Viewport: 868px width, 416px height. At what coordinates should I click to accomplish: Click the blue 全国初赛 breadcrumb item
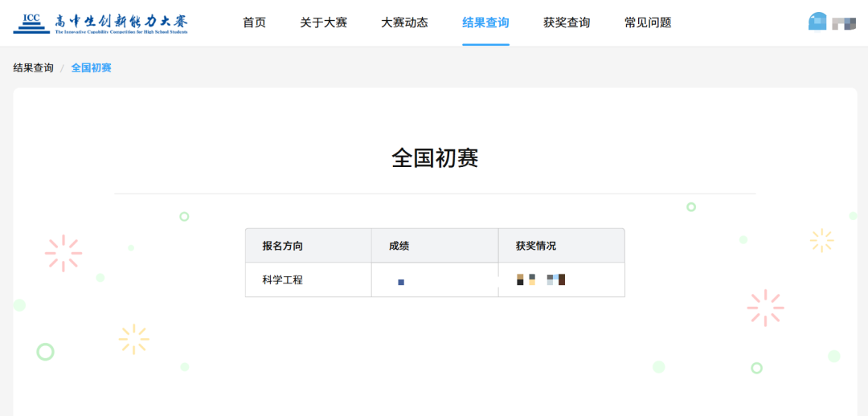pyautogui.click(x=92, y=67)
